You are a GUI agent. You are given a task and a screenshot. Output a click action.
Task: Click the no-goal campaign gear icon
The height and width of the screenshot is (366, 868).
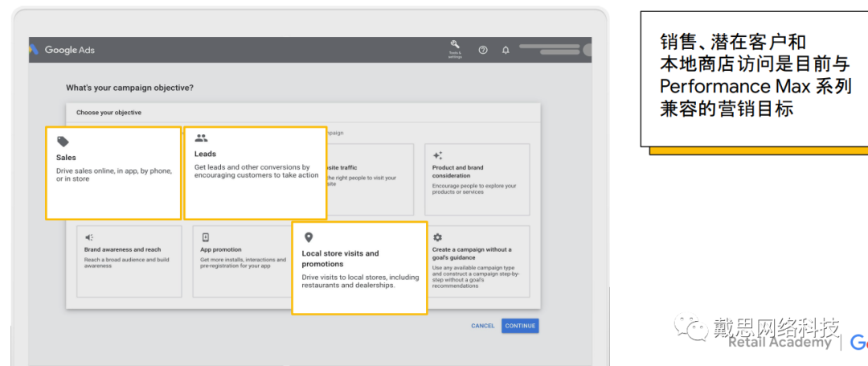pyautogui.click(x=437, y=237)
